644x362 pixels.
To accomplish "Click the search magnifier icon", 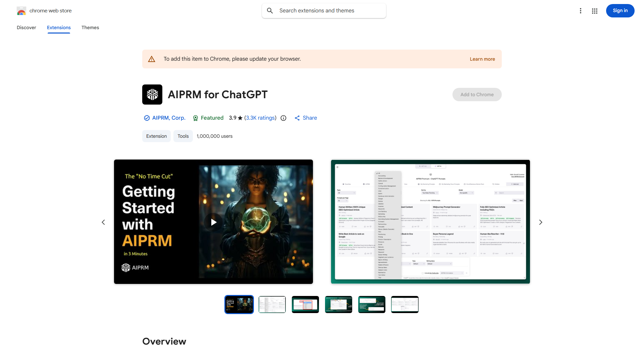I will 270,10.
